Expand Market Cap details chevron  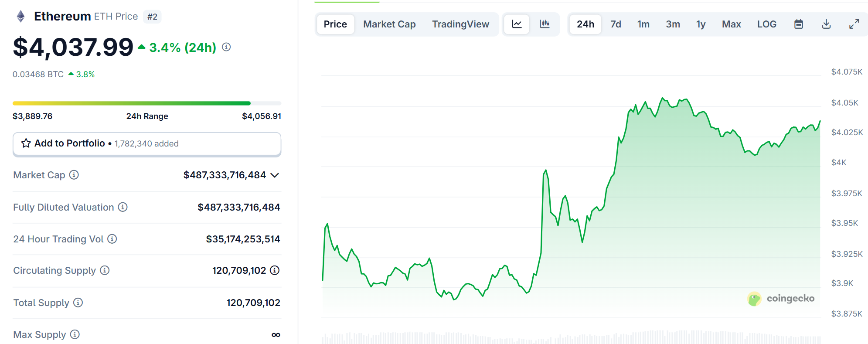coord(275,175)
